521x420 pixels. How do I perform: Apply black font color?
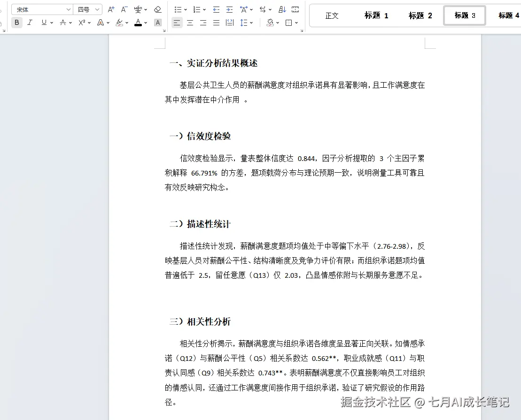click(x=138, y=23)
